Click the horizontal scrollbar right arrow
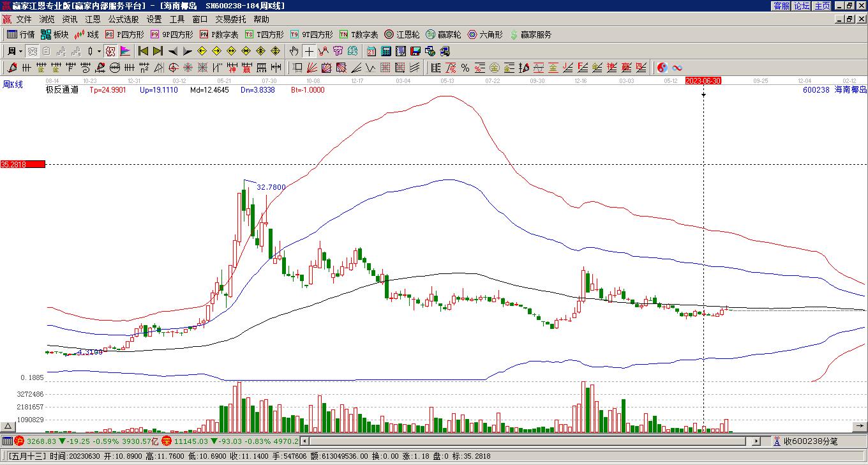The image size is (868, 465). coord(756,441)
